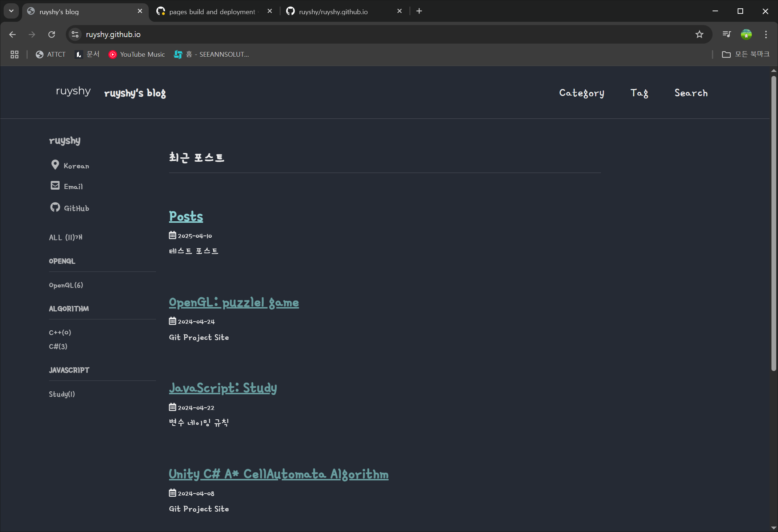The width and height of the screenshot is (778, 532).
Task: Open the Chrome profile avatar
Action: point(746,34)
